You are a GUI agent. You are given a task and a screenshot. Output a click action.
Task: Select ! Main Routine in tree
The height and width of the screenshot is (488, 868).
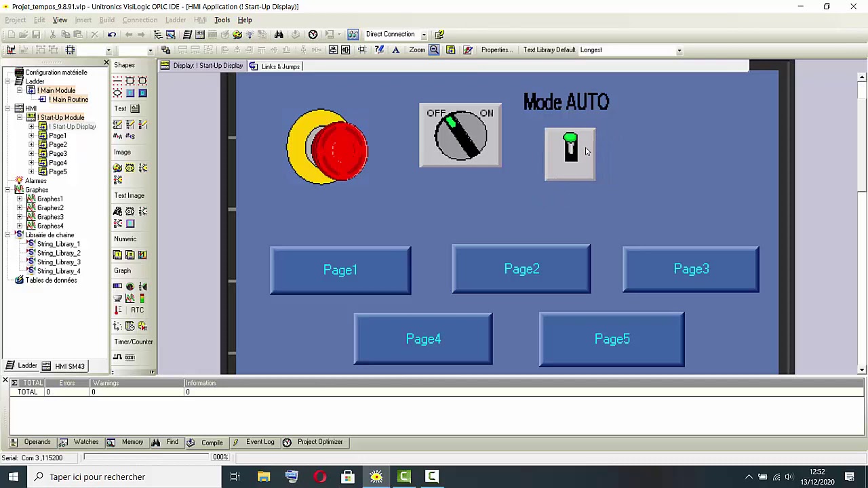click(68, 100)
